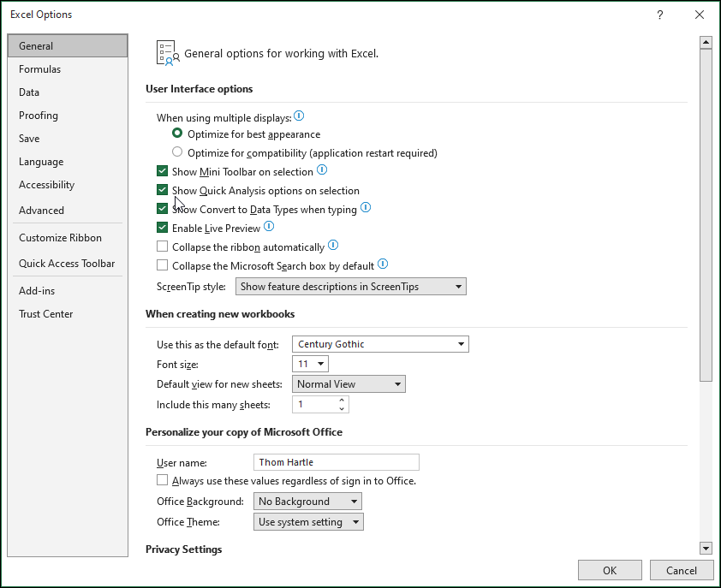Check Always use these values regardless of sign in
Image resolution: width=721 pixels, height=588 pixels.
(x=162, y=480)
